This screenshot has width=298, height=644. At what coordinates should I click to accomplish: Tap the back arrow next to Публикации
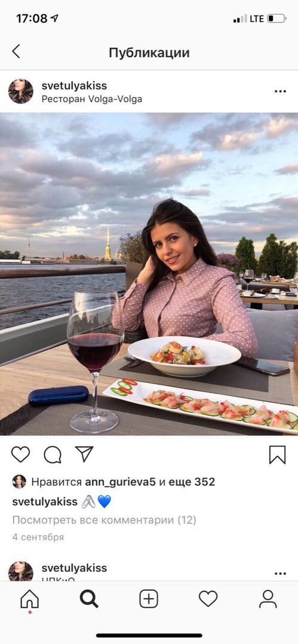[16, 52]
